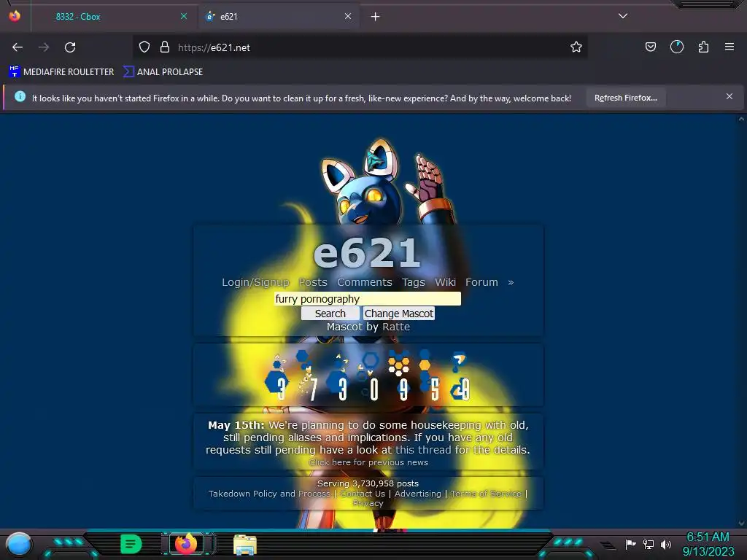This screenshot has width=747, height=560.
Task: Click the site search text field
Action: 368,298
